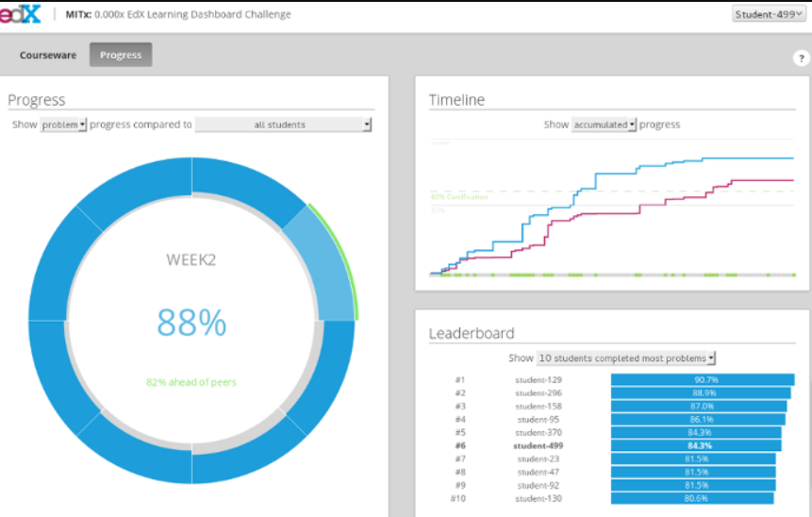Screen dimensions: 812x517
Task: Click the 88.9% leaderboard bar
Action: pyautogui.click(x=701, y=393)
